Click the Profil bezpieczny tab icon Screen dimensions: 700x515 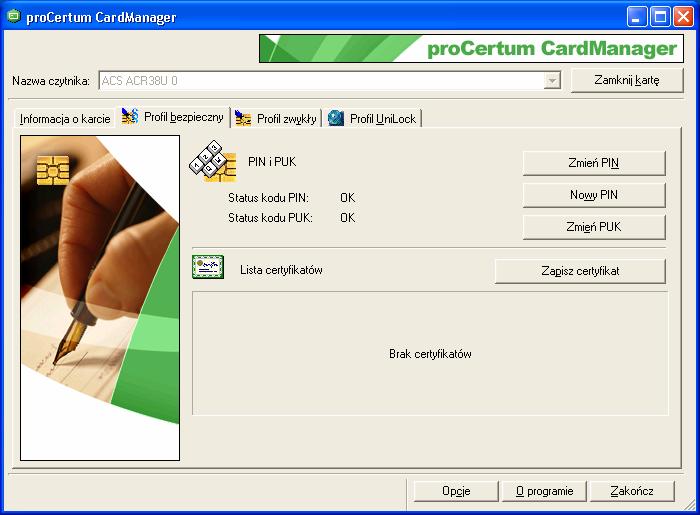(x=130, y=116)
